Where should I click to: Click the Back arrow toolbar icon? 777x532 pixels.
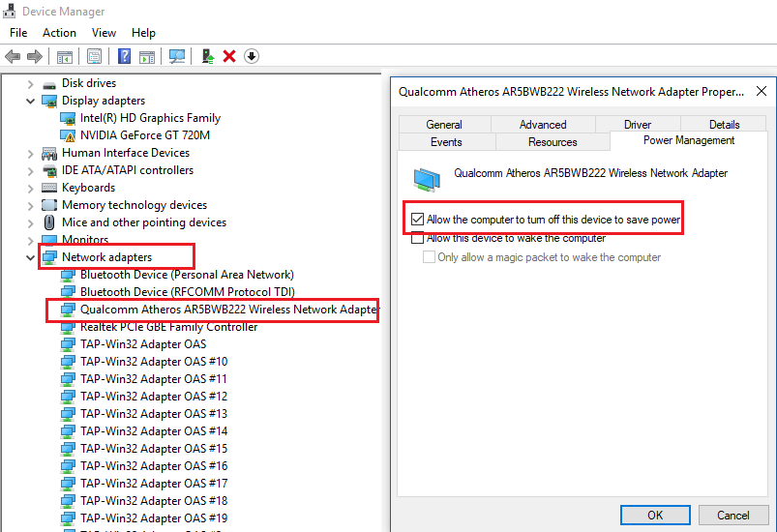coord(13,56)
